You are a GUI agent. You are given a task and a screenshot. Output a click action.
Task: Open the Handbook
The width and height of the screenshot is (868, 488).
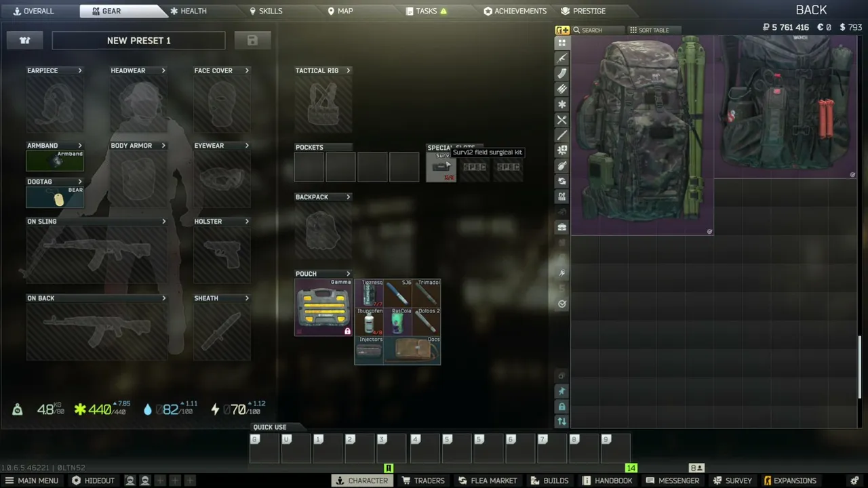[607, 481]
